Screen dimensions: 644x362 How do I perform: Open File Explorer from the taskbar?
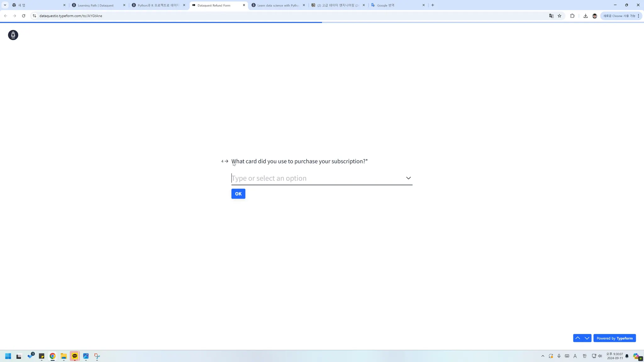pos(64,356)
